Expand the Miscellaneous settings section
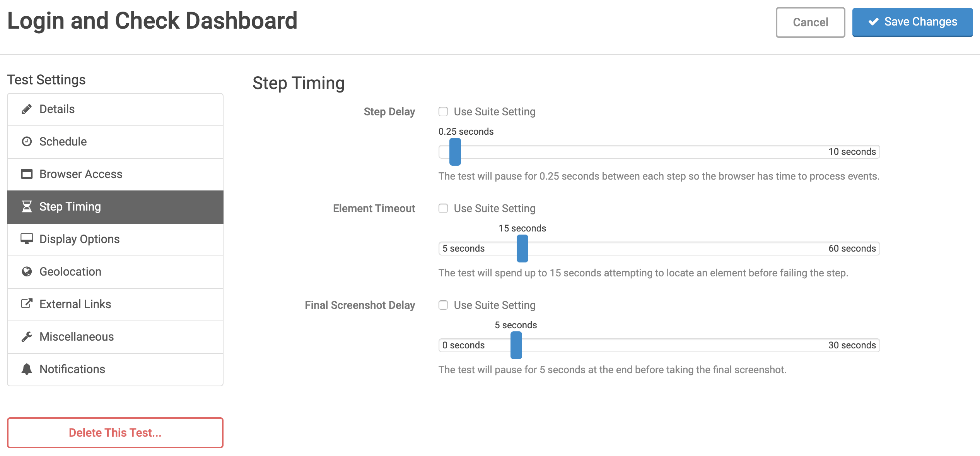 click(x=116, y=336)
